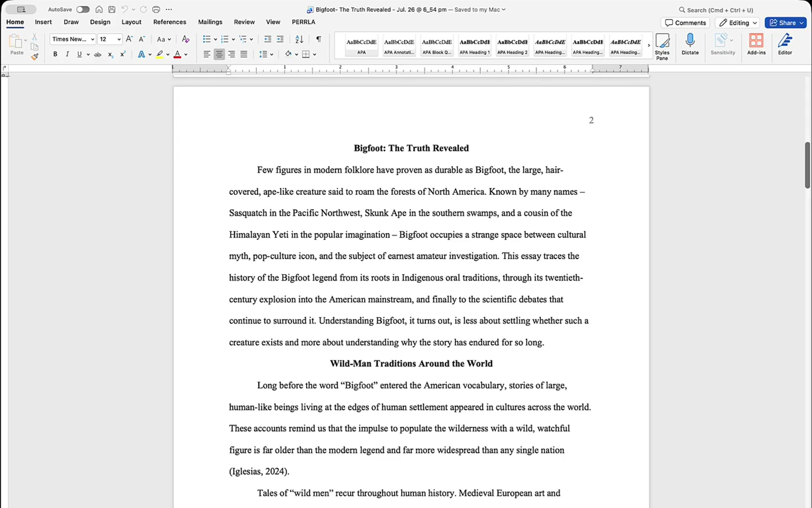Open the Text Effects dropdown arrow
812x508 pixels.
coord(150,55)
